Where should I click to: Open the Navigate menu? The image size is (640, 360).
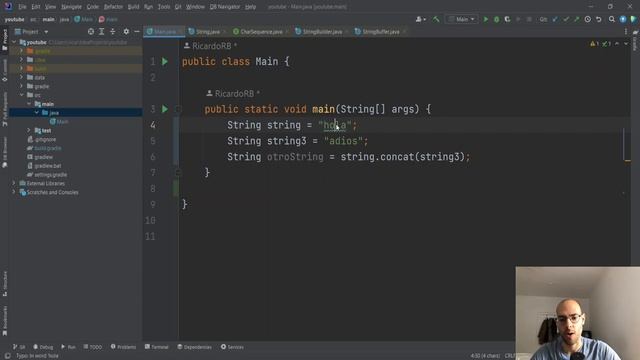click(71, 7)
